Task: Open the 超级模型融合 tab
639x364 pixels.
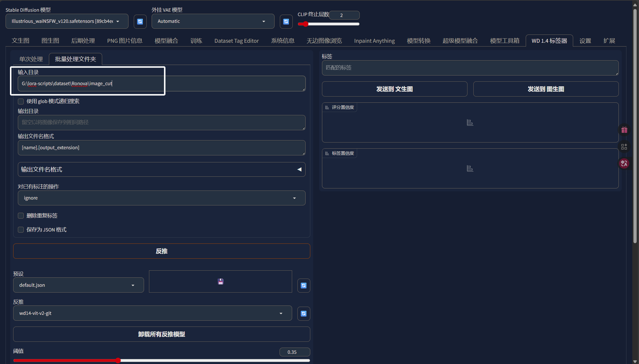Action: coord(460,41)
